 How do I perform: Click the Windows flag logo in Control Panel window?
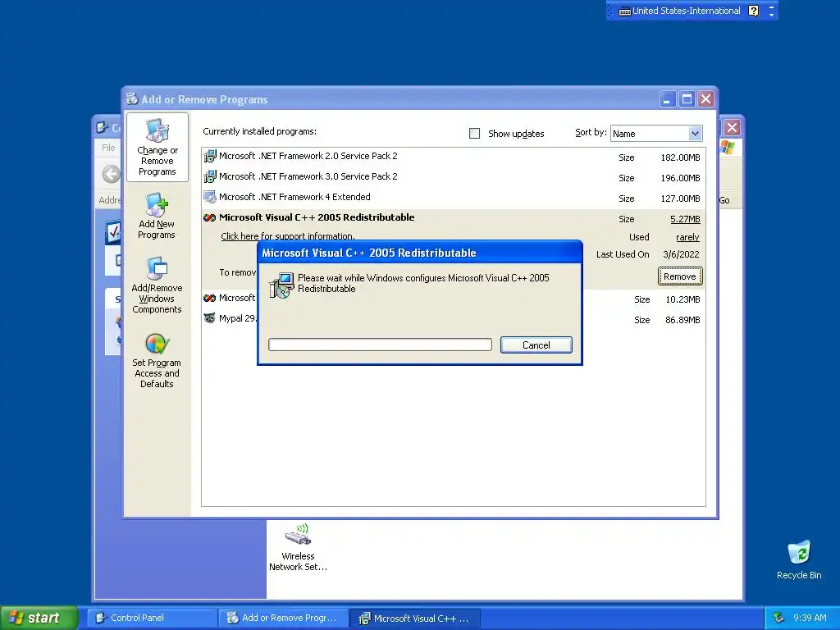click(727, 148)
